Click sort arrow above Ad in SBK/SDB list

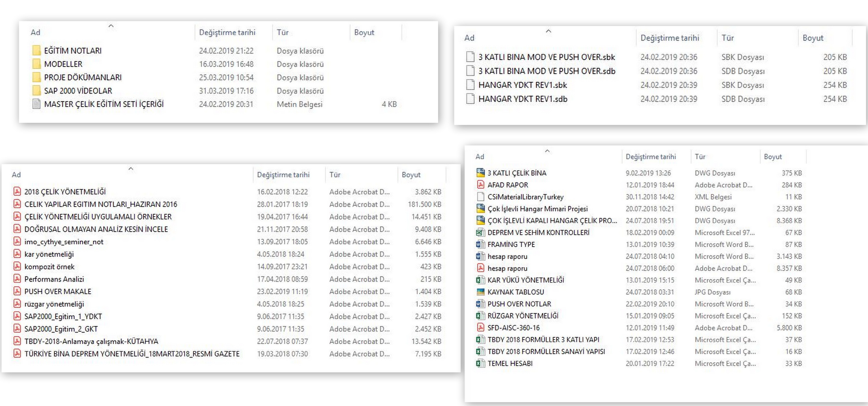pyautogui.click(x=548, y=31)
